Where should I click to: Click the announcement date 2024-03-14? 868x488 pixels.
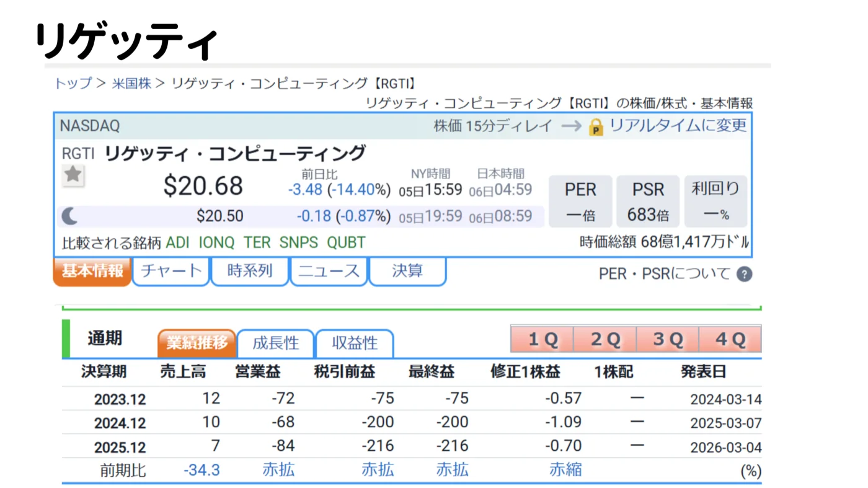pos(726,399)
